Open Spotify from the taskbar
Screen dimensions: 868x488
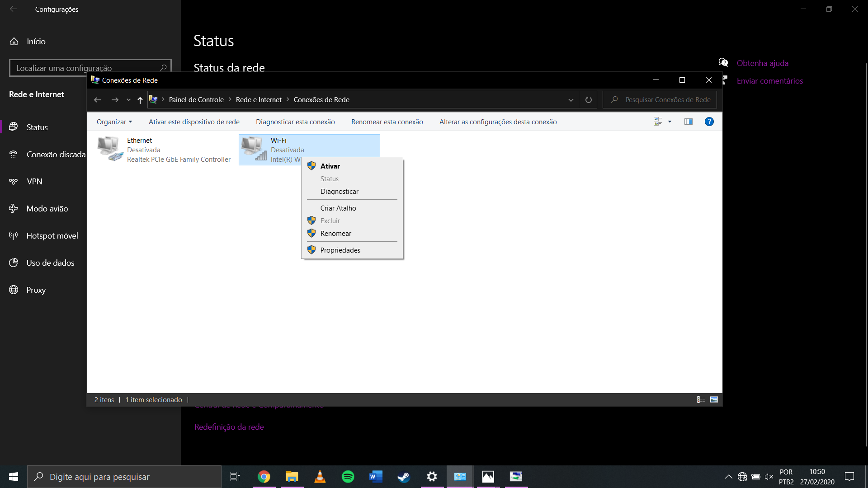[348, 477]
